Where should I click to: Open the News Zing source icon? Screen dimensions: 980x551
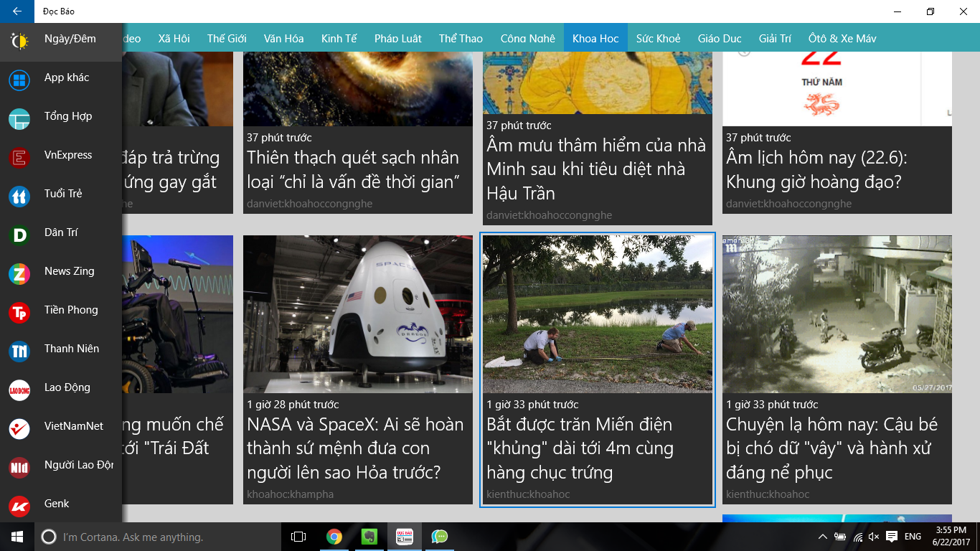(x=19, y=272)
